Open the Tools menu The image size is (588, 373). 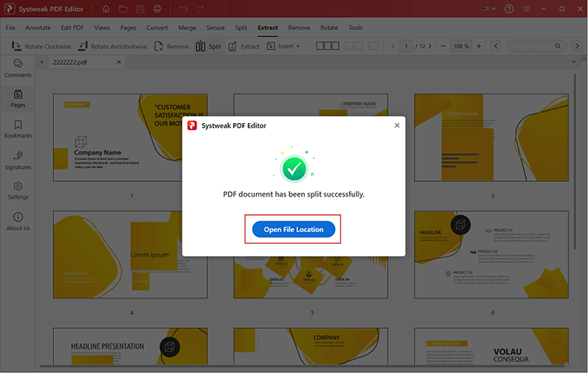(x=355, y=28)
